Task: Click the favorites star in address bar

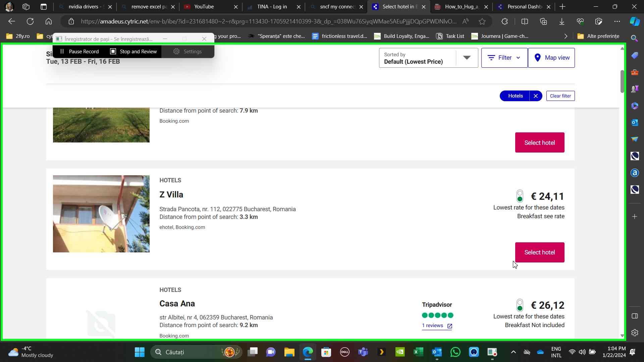Action: coord(482,21)
